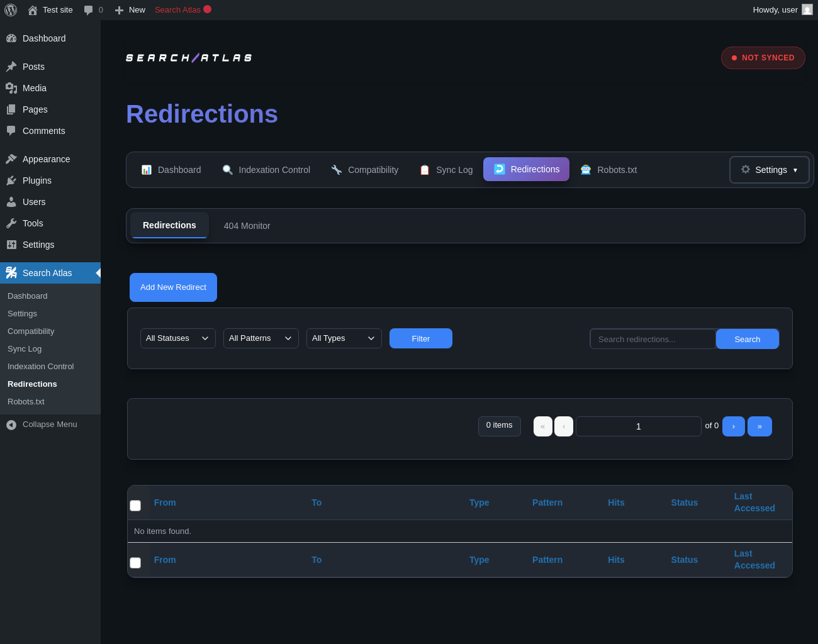Open Compatibility in sidebar submenu

pyautogui.click(x=31, y=331)
